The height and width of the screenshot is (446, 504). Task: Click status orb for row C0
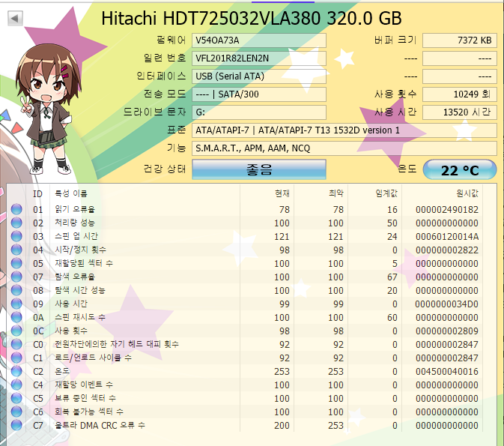coord(16,345)
